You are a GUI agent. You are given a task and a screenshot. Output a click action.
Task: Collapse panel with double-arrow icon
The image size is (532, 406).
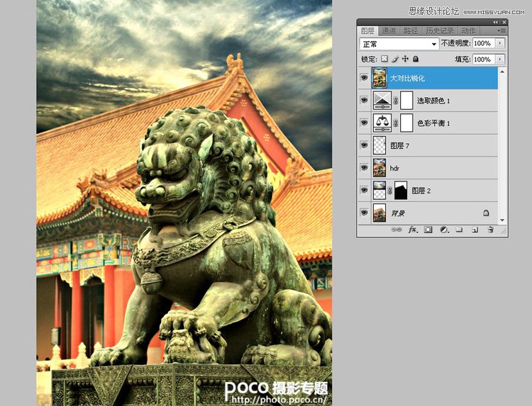[496, 23]
